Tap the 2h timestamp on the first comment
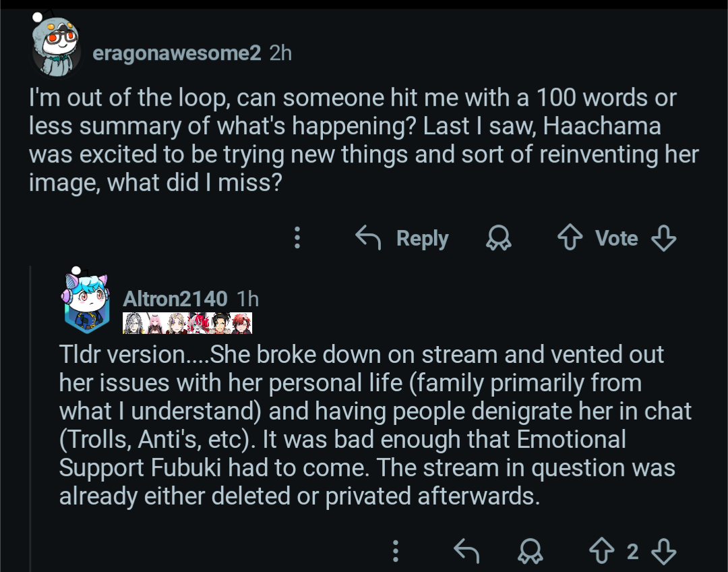728x572 pixels. (280, 53)
